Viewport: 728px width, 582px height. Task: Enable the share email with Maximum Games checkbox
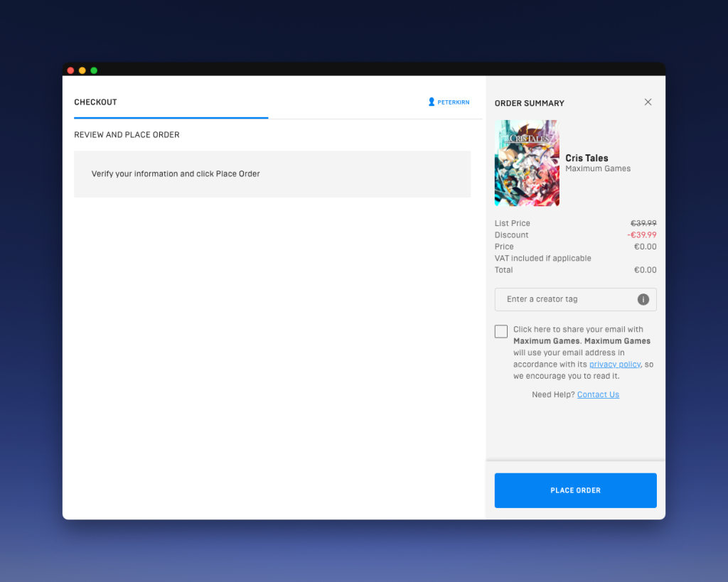click(x=501, y=331)
